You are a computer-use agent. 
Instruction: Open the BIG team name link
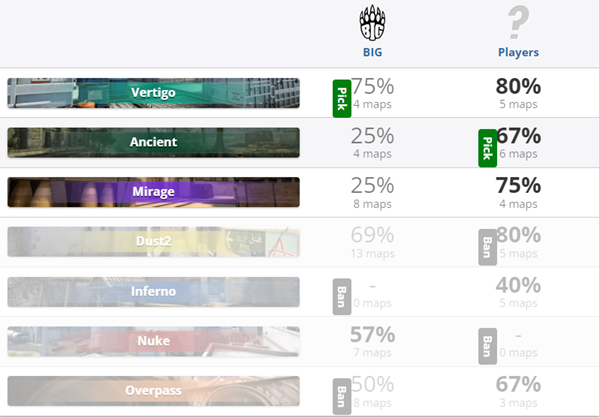[372, 52]
